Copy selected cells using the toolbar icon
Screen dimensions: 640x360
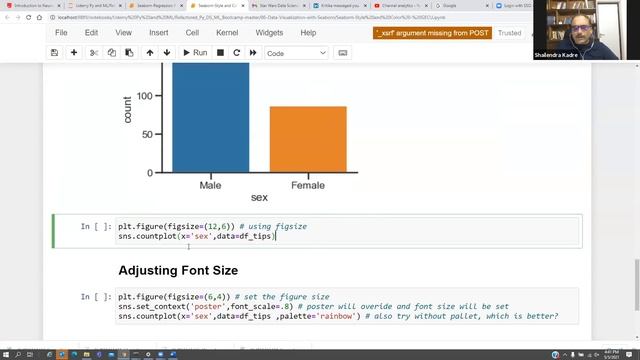pos(111,53)
